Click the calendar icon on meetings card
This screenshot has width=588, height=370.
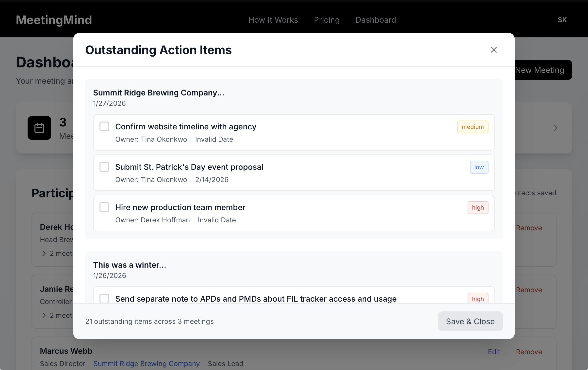point(39,128)
